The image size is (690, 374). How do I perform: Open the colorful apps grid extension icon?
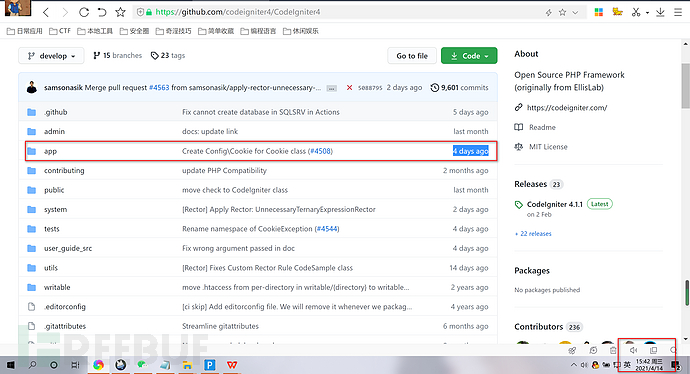[598, 12]
